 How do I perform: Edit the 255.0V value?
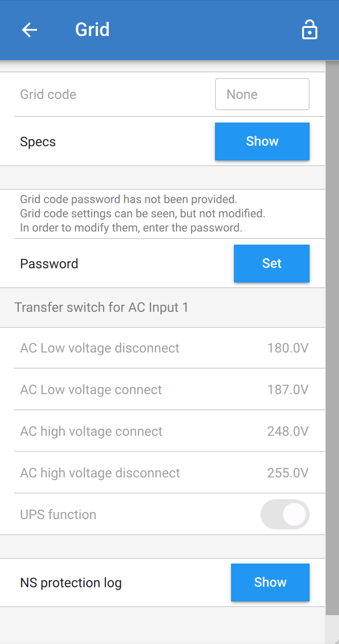(x=288, y=473)
